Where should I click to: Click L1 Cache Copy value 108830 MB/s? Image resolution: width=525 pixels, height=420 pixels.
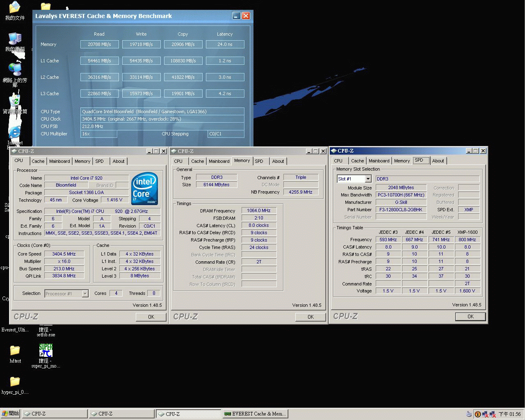click(x=183, y=61)
